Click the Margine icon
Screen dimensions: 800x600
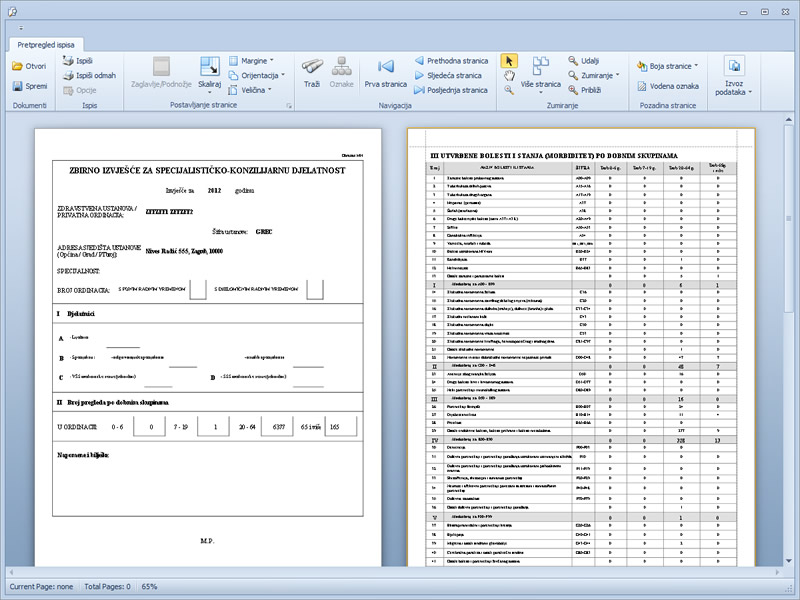click(x=233, y=61)
